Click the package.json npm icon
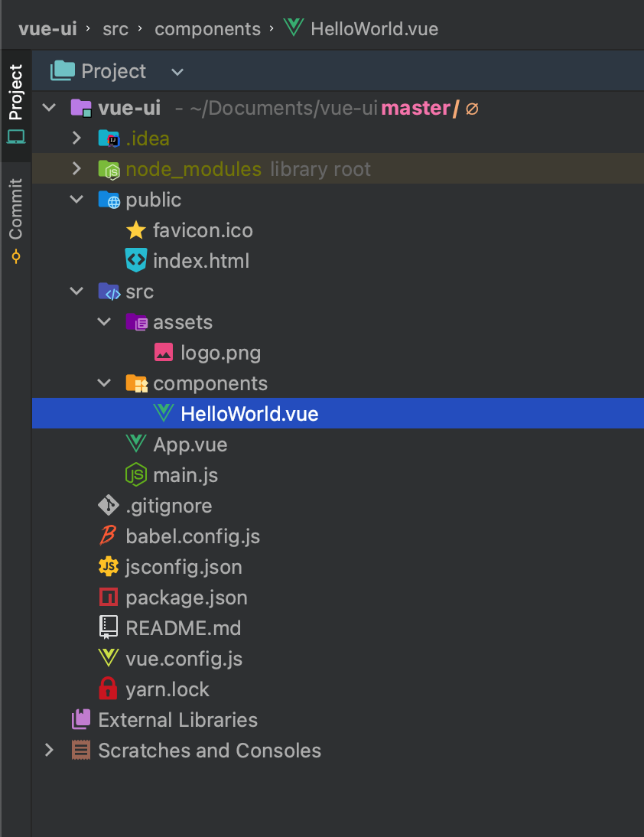The width and height of the screenshot is (644, 837). click(x=109, y=597)
